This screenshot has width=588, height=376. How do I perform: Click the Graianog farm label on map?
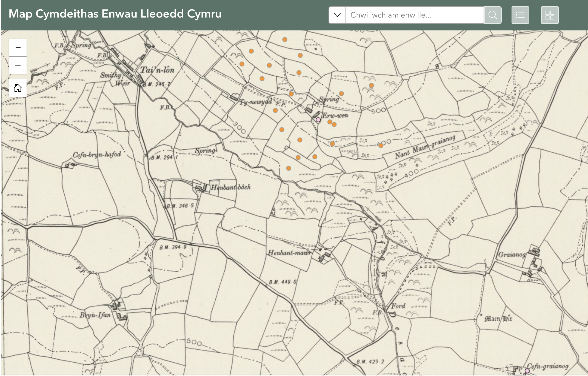(512, 255)
